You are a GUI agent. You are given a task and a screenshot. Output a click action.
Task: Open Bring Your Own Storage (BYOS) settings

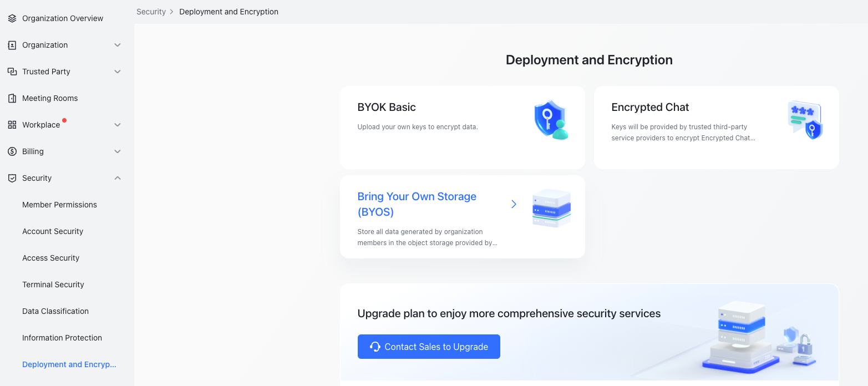(417, 204)
